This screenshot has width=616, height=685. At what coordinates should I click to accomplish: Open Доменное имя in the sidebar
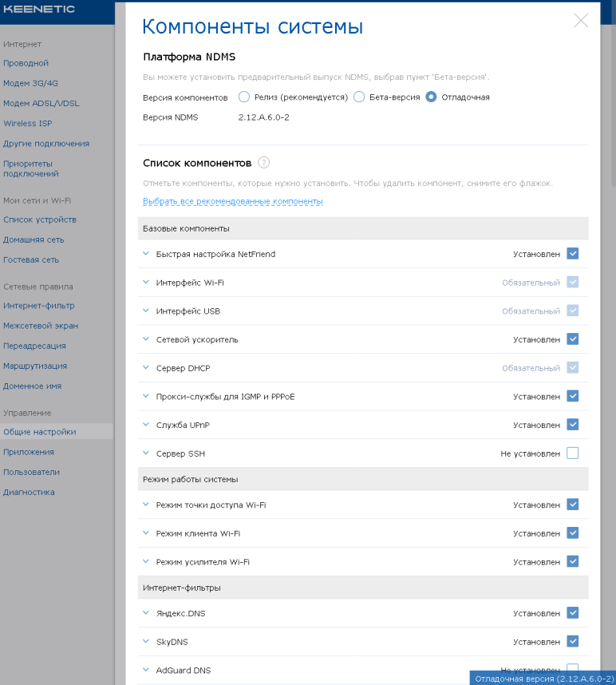(32, 386)
